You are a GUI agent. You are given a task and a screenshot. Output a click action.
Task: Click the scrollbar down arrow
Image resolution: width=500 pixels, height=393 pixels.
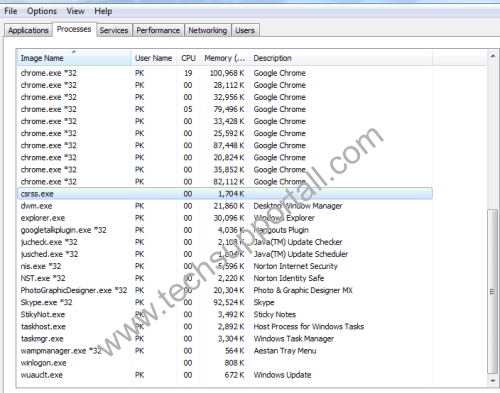pos(493,381)
